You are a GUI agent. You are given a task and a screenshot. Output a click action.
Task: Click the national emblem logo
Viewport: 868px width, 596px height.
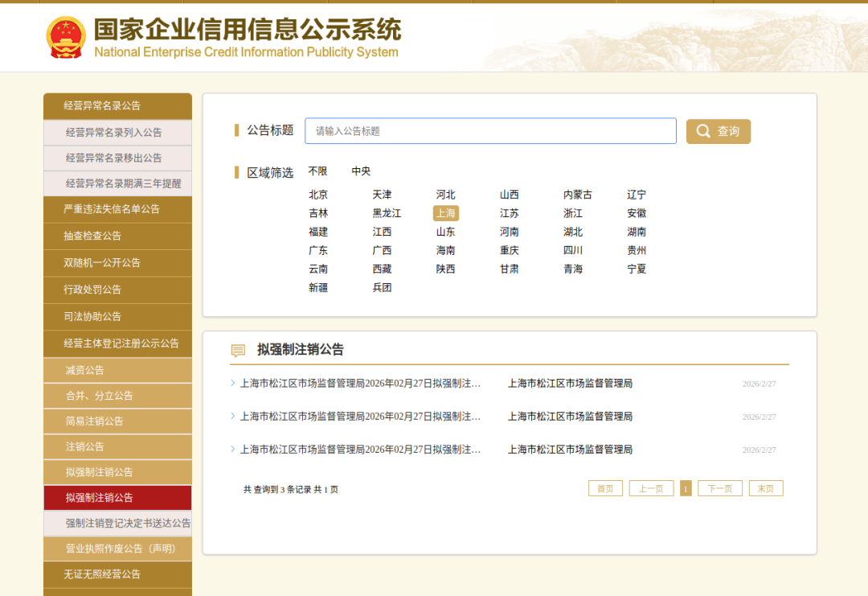click(x=66, y=37)
